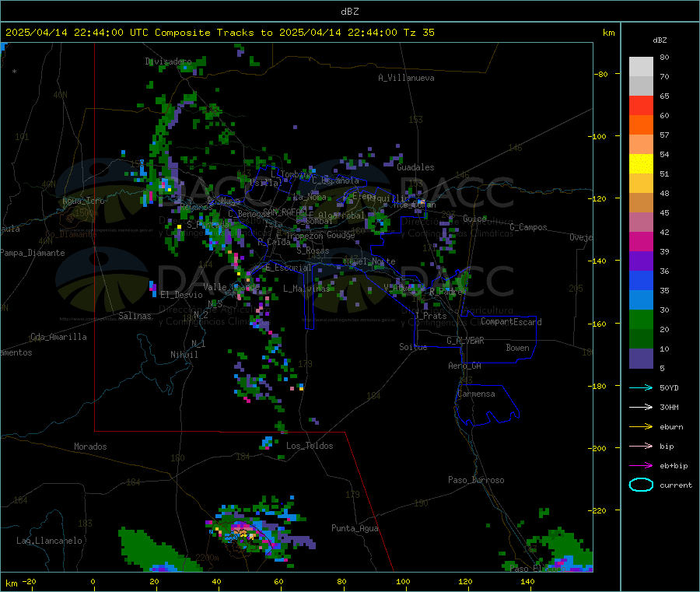The height and width of the screenshot is (592, 700).
Task: Click the 'Lag.Llancanelo' map label
Action: 49,541
